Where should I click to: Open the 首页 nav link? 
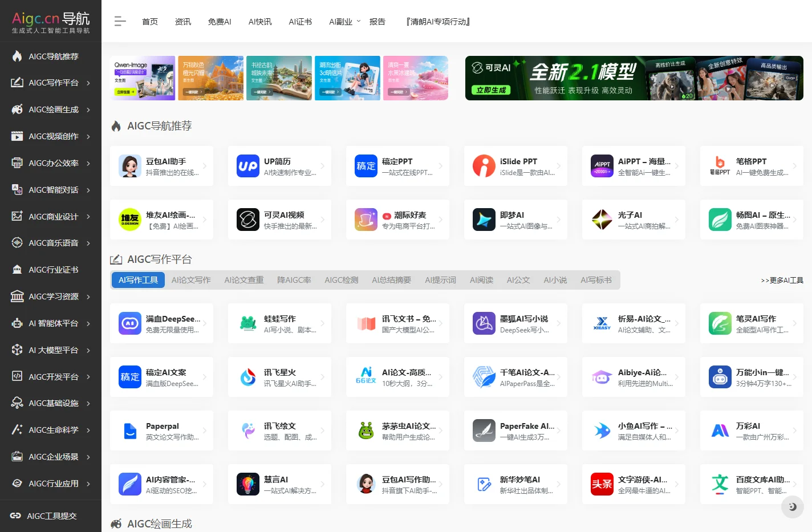pos(150,22)
